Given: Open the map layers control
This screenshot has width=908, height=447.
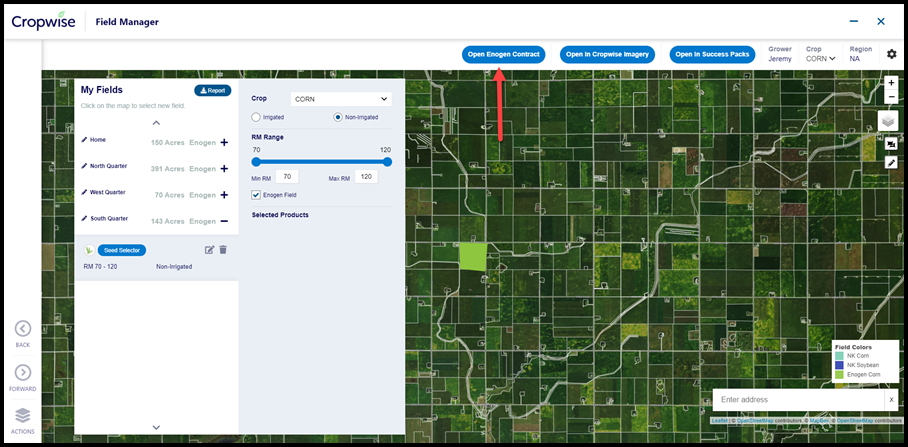Looking at the screenshot, I should [x=888, y=121].
